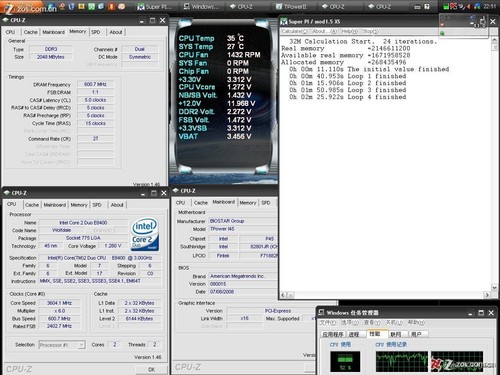500x375 pixels.
Task: Open the TPowerII taskbar button
Action: pos(291,6)
